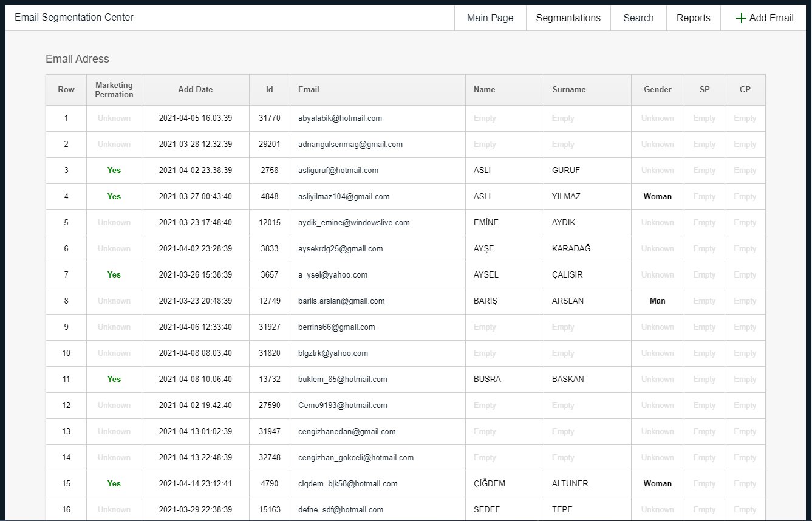The width and height of the screenshot is (812, 521).
Task: Click the Surname column header
Action: coord(588,90)
